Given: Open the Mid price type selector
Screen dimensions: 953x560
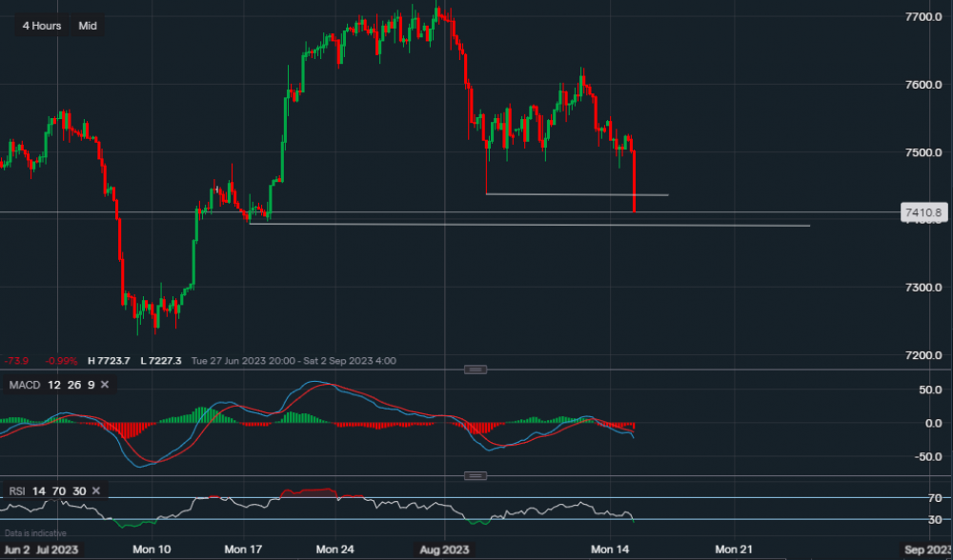Looking at the screenshot, I should 86,26.
